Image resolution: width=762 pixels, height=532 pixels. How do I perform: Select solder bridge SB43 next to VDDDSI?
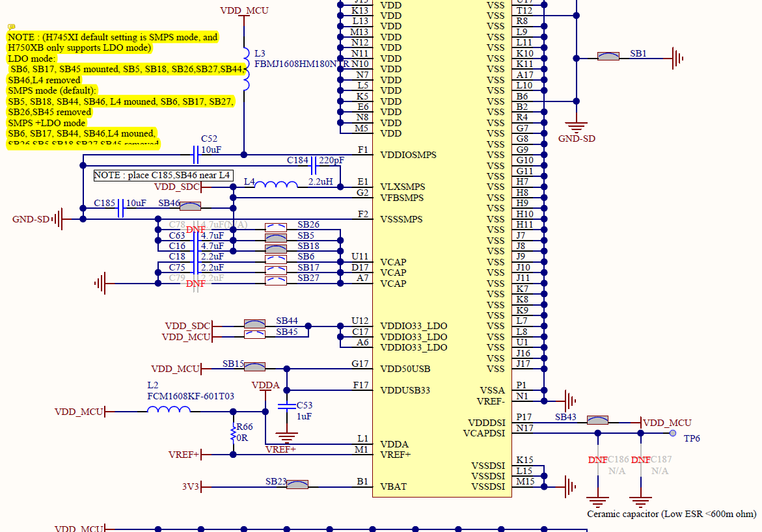pyautogui.click(x=597, y=421)
